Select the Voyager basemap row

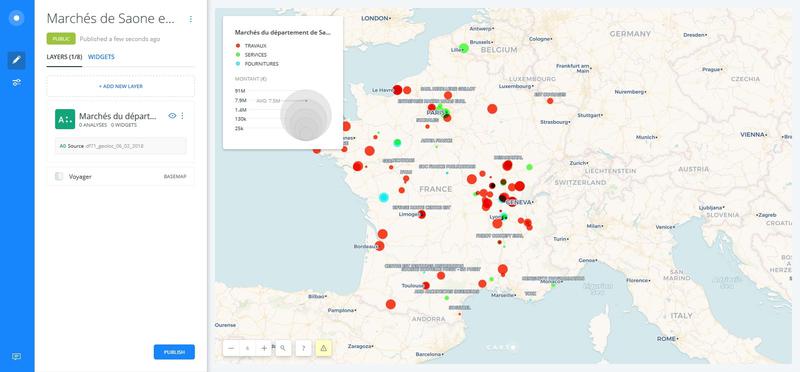(x=120, y=176)
